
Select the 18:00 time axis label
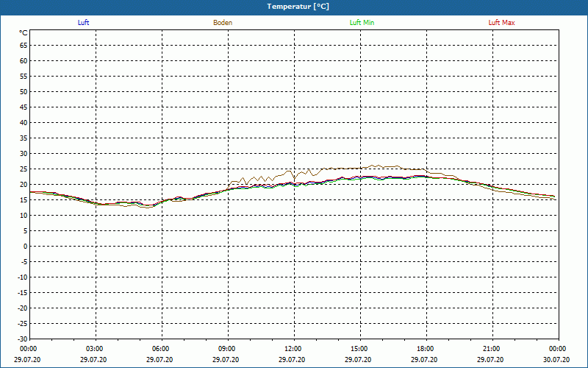click(426, 349)
